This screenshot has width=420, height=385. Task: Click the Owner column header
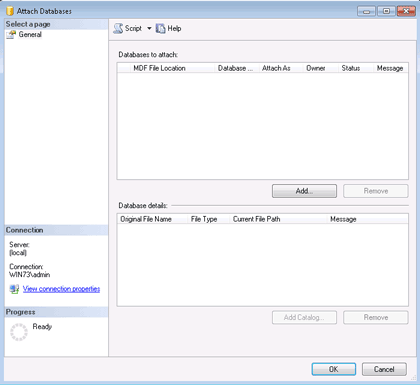tap(321, 68)
